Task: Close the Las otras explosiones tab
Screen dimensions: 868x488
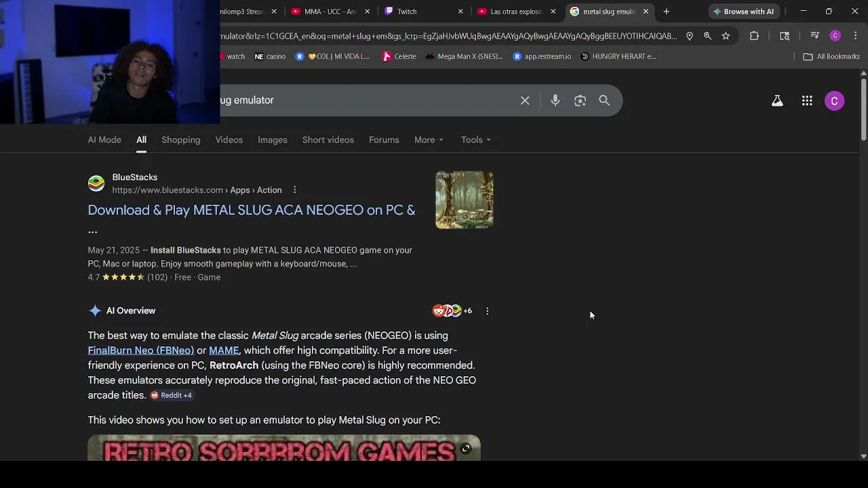Action: (553, 12)
